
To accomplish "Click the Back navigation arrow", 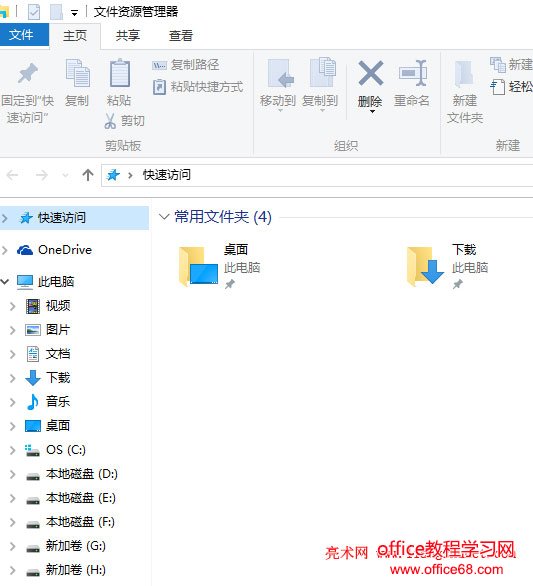I will click(13, 175).
